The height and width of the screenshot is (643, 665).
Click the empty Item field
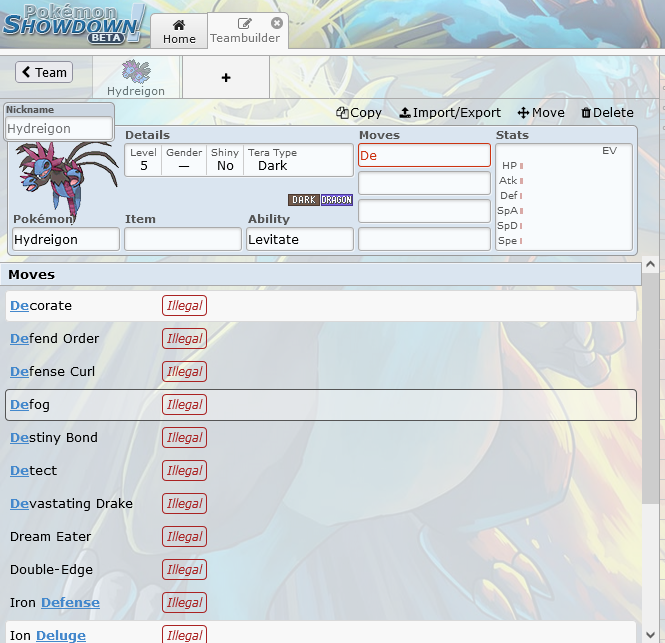183,240
